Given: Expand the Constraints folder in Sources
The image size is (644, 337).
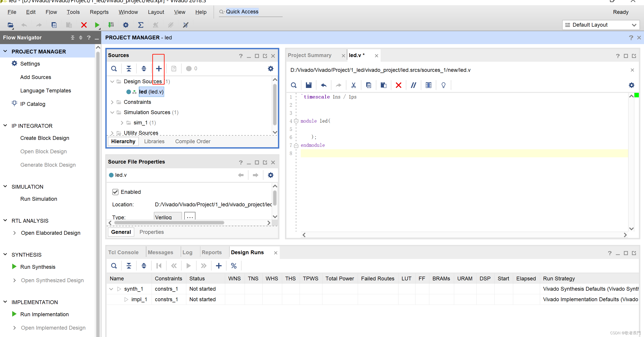Looking at the screenshot, I should [112, 102].
